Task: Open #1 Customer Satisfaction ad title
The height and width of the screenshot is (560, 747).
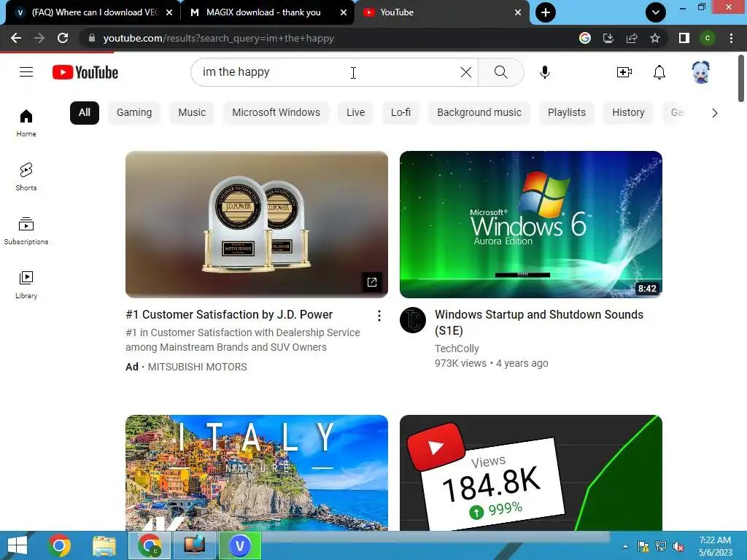Action: (229, 315)
